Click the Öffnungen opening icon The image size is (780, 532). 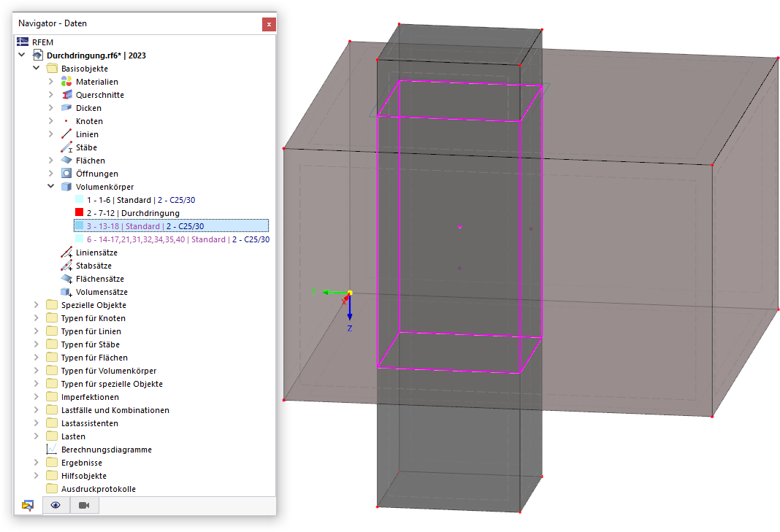(x=66, y=173)
